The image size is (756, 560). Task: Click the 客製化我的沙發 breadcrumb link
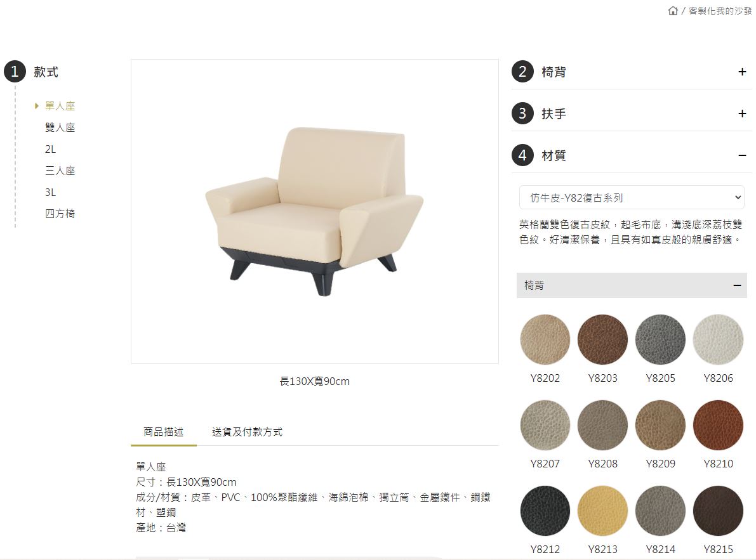coord(720,11)
